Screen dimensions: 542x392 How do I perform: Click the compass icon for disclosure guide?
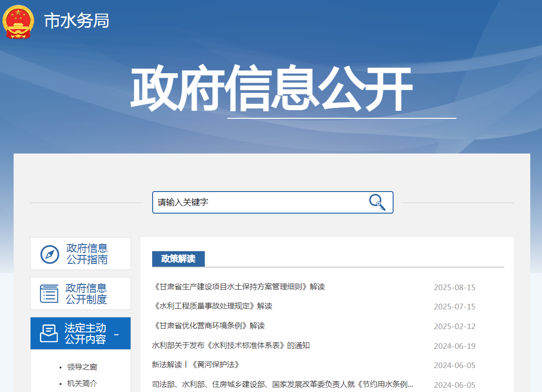pos(50,254)
